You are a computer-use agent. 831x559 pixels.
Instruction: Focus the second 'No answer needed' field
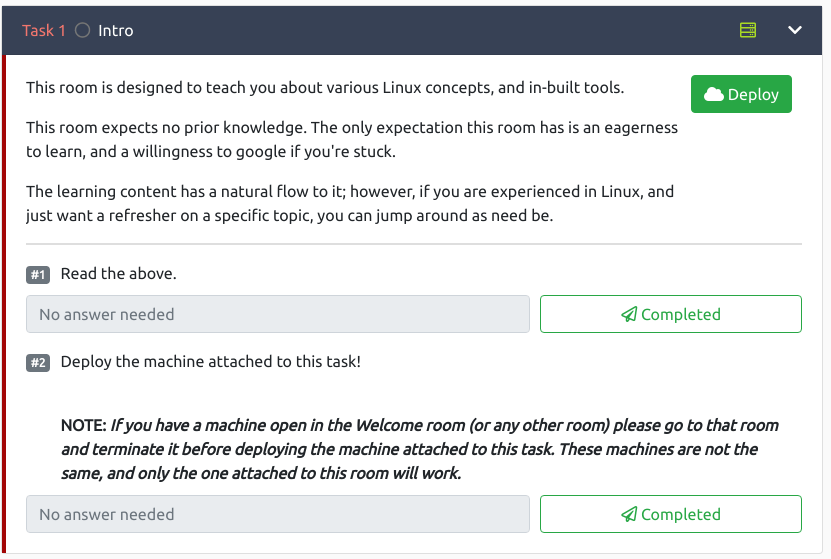(277, 514)
